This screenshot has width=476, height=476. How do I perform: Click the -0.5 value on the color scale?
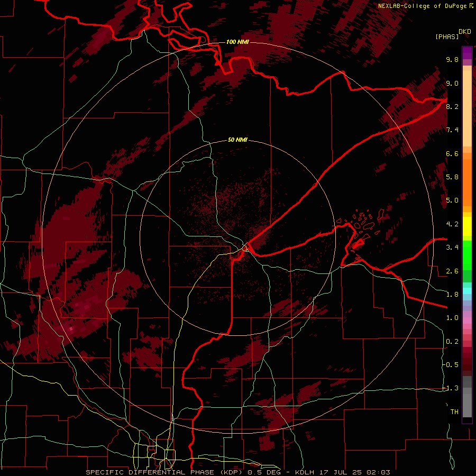451,365
